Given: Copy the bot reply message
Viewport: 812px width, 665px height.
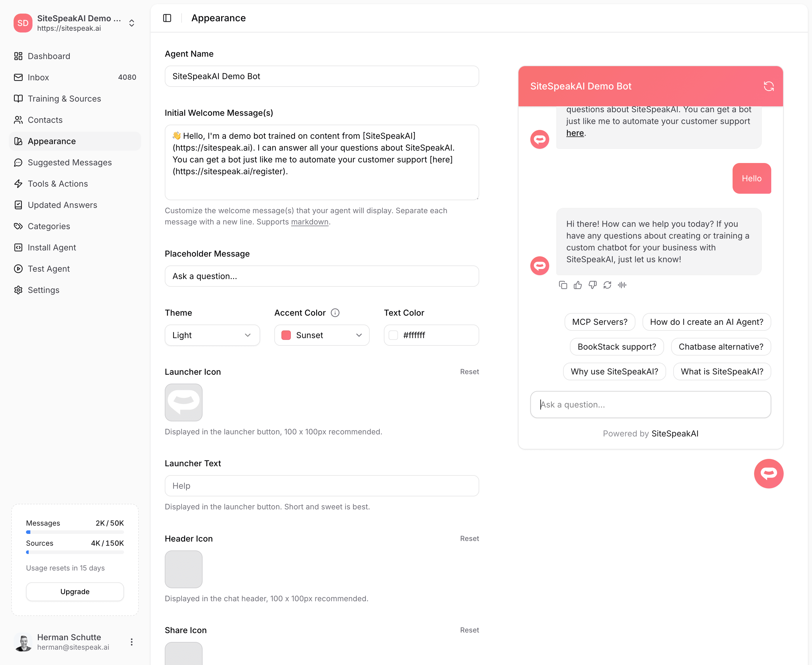Looking at the screenshot, I should (563, 285).
